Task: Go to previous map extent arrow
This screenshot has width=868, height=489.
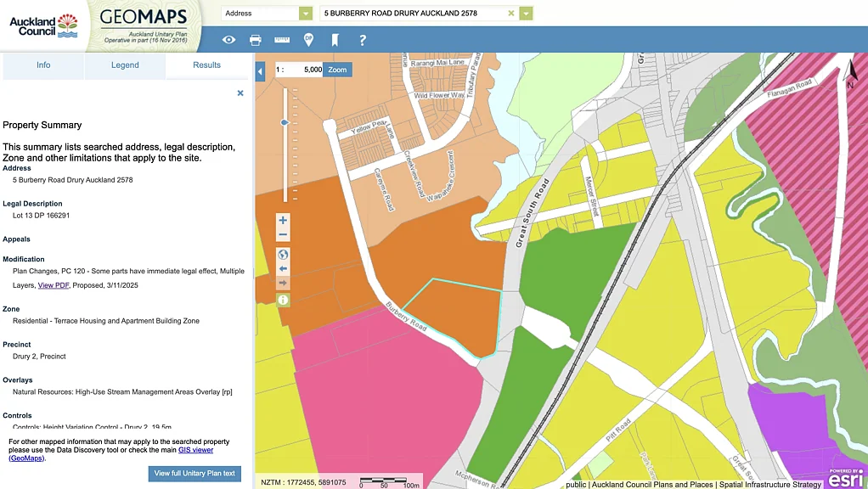Action: pos(283,269)
